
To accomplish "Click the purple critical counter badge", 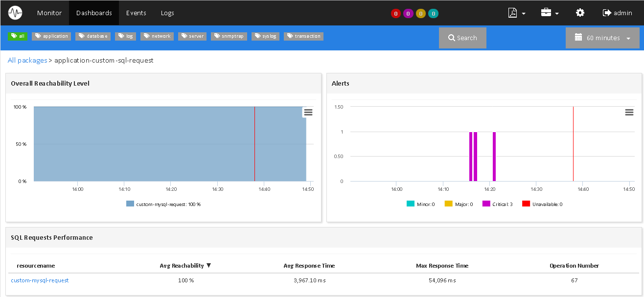I will pyautogui.click(x=408, y=14).
